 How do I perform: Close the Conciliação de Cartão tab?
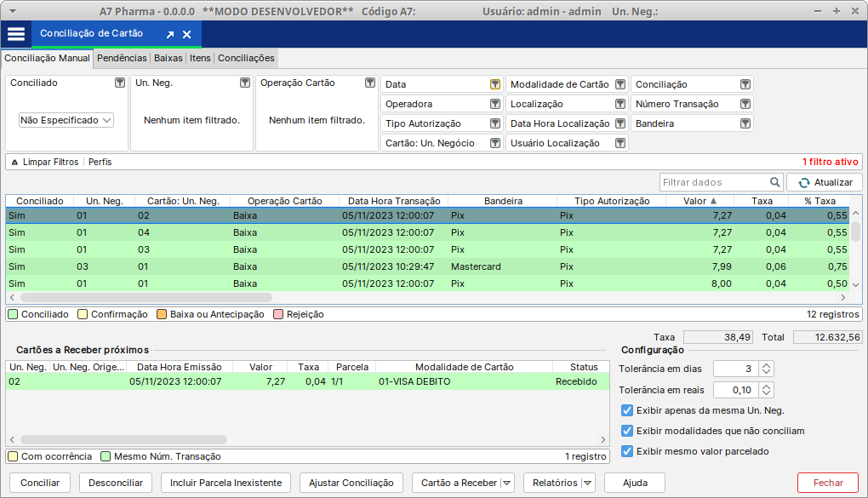187,35
